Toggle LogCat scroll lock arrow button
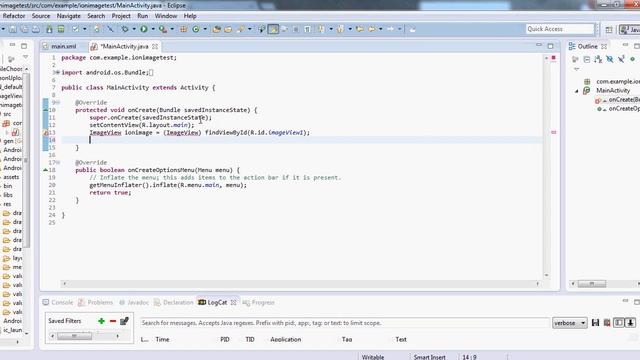 coord(630,323)
